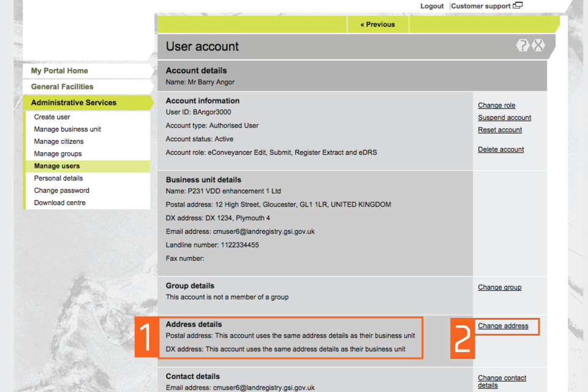Open Manage groups in the sidebar
Image resolution: width=588 pixels, height=392 pixels.
click(x=58, y=154)
